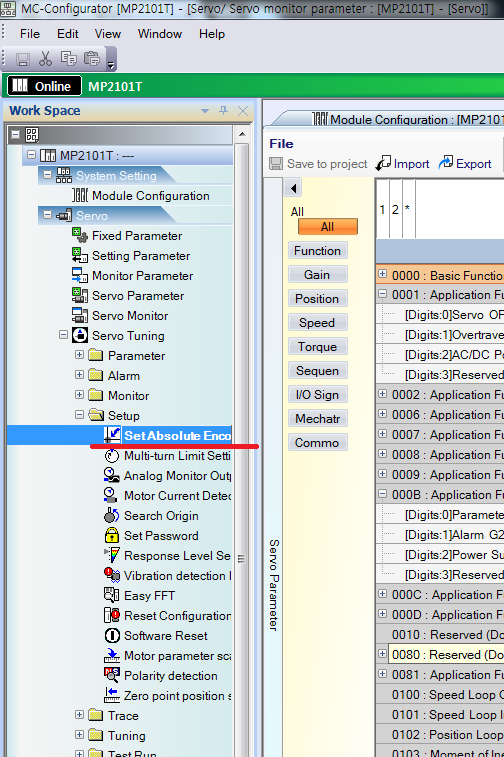The width and height of the screenshot is (504, 757).
Task: Click the Servo Monitor icon
Action: tap(80, 315)
